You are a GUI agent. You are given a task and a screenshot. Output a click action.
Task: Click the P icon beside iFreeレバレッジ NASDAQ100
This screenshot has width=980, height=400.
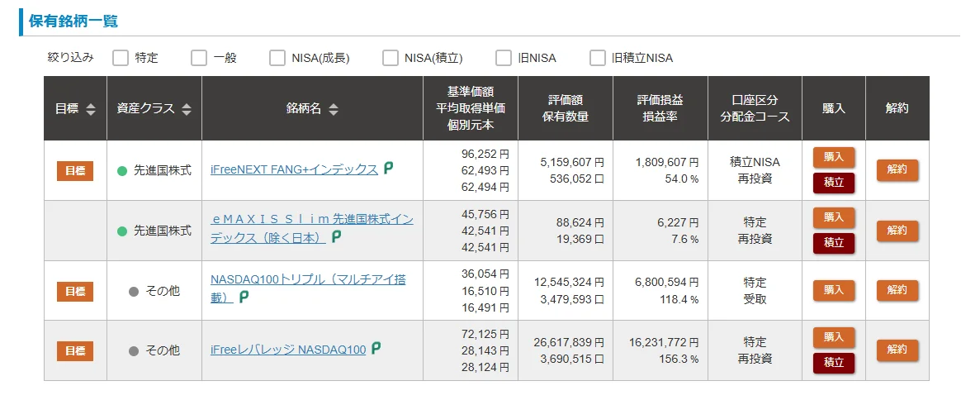(376, 349)
